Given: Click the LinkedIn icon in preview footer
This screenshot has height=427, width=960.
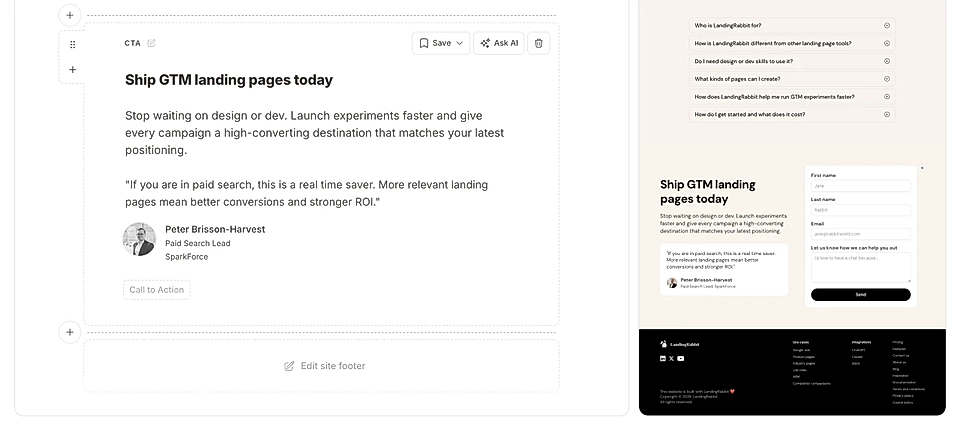Looking at the screenshot, I should (662, 358).
